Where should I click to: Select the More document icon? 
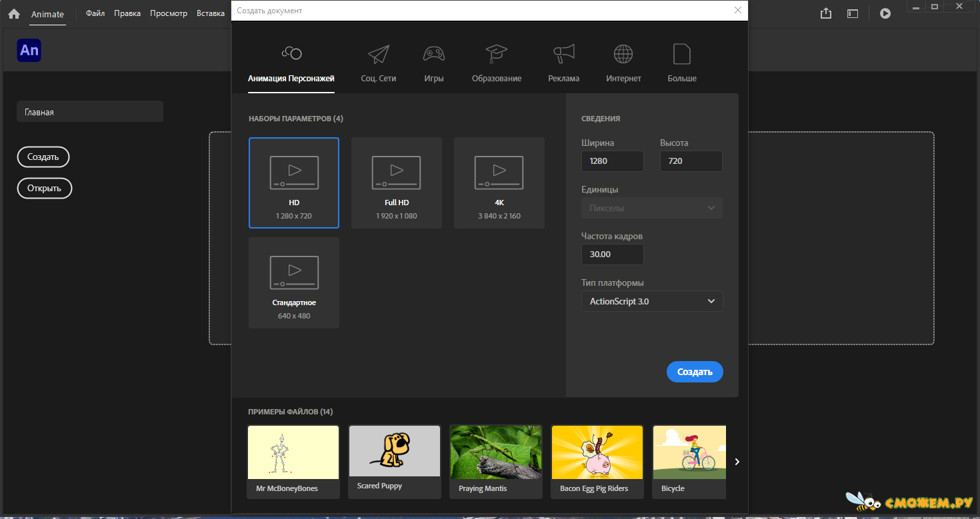coord(682,54)
